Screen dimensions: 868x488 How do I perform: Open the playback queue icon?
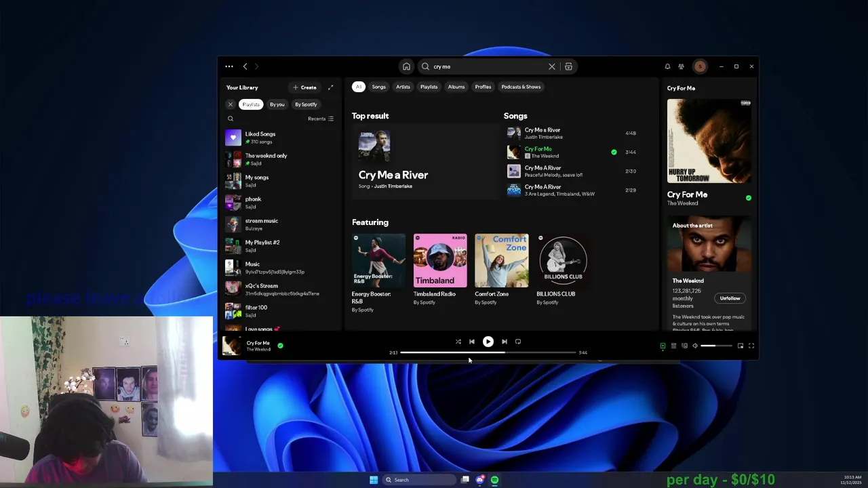673,346
